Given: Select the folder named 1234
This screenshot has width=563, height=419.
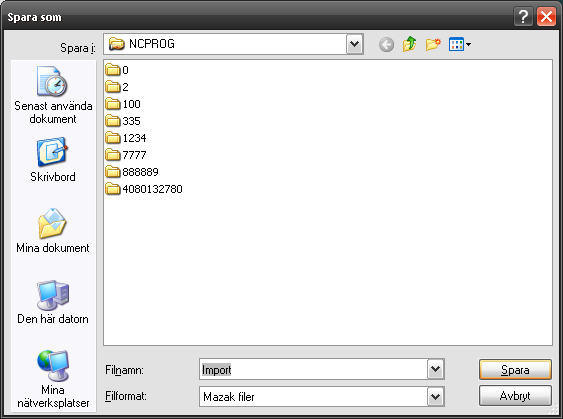Looking at the screenshot, I should (126, 138).
